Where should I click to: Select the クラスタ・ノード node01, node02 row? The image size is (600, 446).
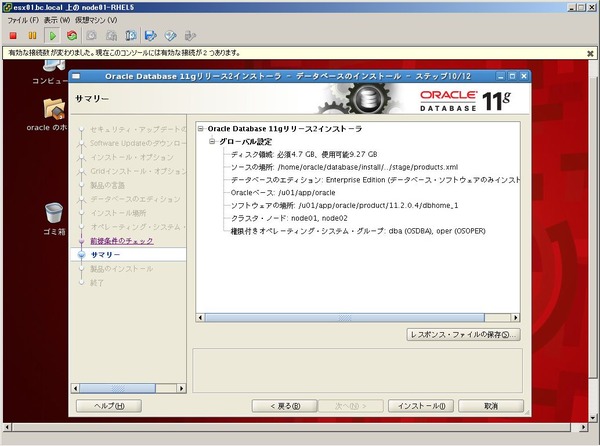tap(289, 218)
